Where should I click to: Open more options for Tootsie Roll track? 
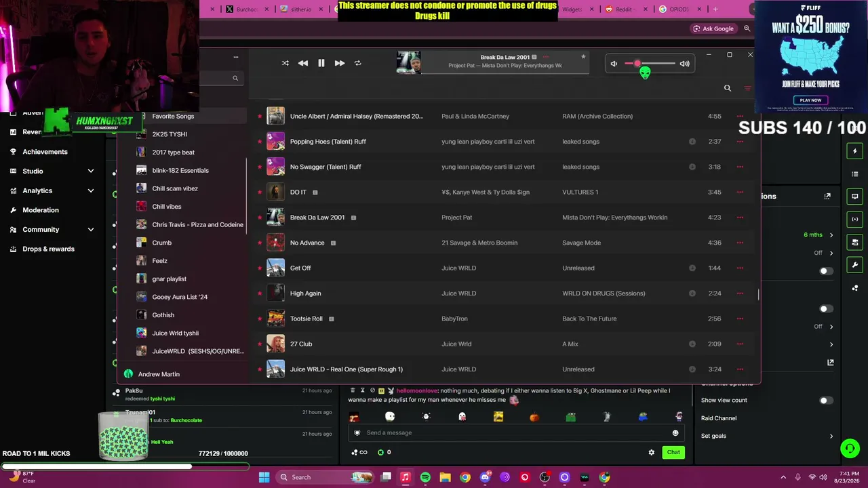point(740,319)
